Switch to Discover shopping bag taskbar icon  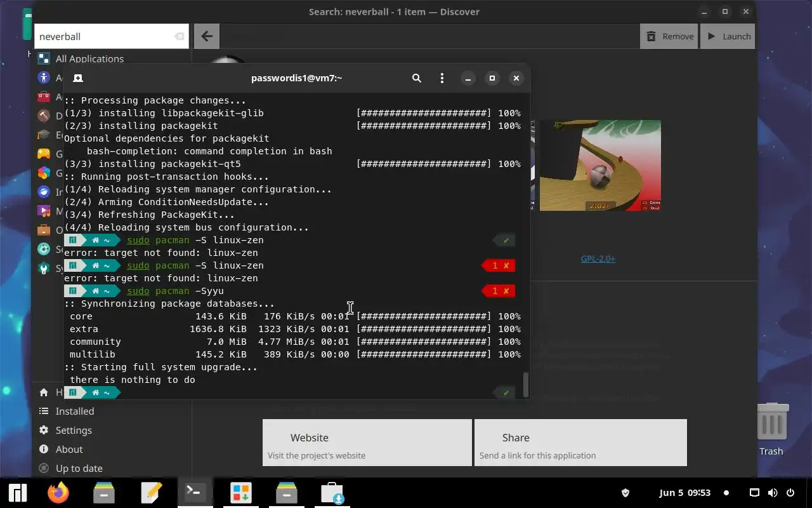[332, 493]
